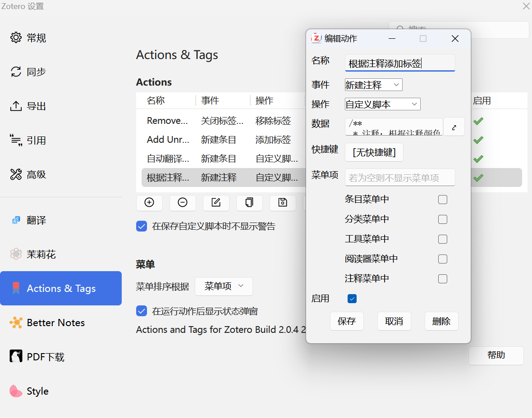Click the add action plus icon

tap(149, 203)
